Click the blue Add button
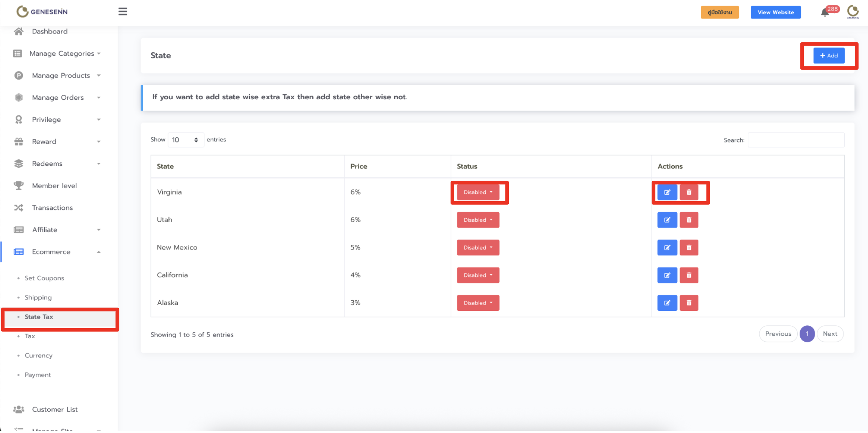This screenshot has height=433, width=868. click(829, 56)
